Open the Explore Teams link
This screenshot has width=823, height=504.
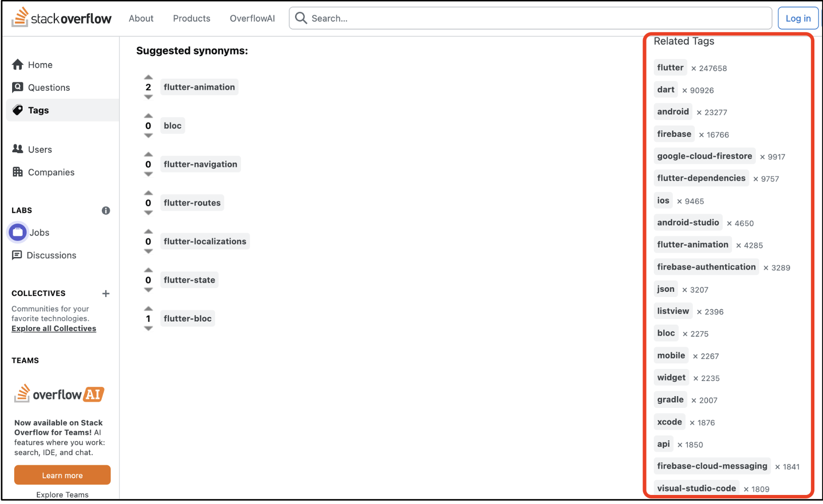[63, 494]
